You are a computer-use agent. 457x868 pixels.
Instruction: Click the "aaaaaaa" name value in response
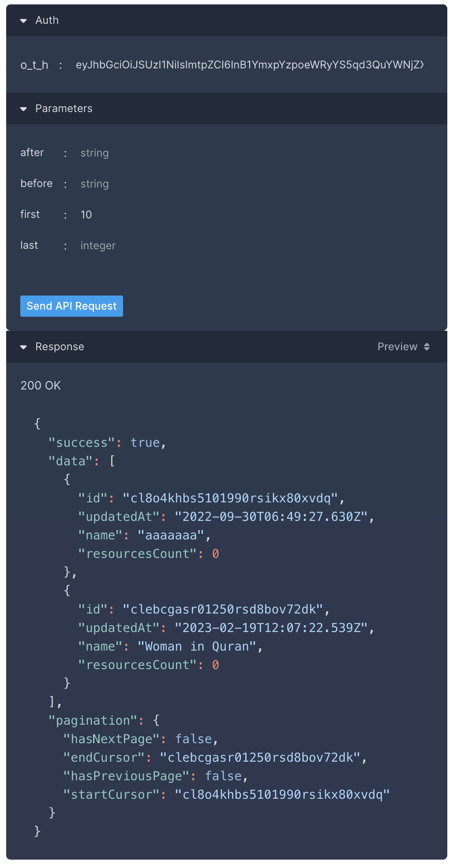tap(171, 535)
